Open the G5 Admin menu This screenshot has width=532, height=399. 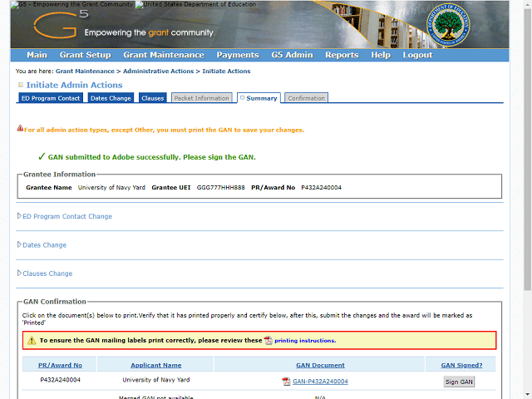pos(292,55)
